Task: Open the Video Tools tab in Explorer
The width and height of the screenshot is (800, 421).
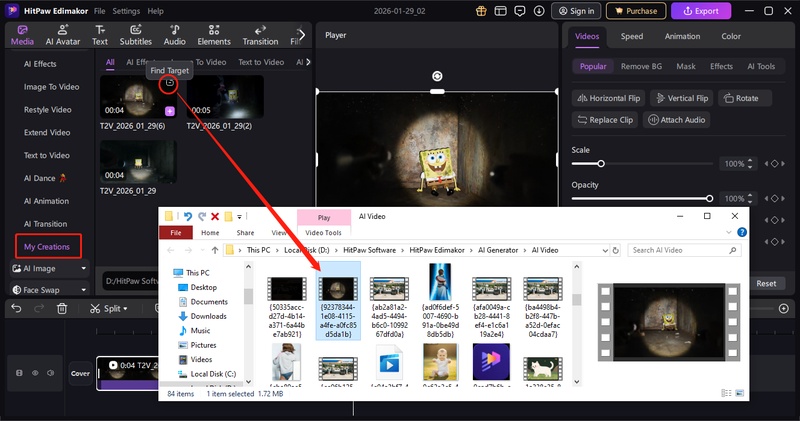Action: coord(323,233)
